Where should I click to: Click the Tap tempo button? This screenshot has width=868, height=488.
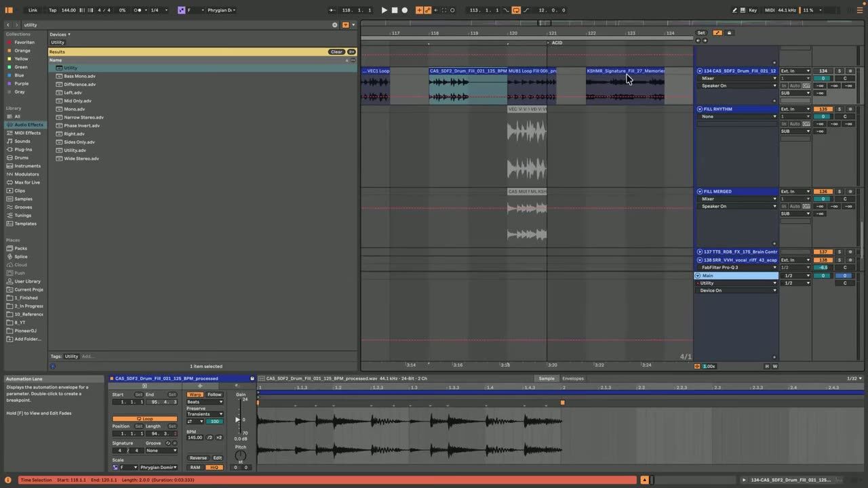[52, 10]
